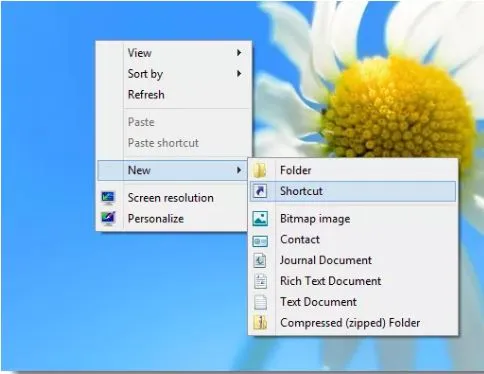Create a new Bitmap image

(x=353, y=219)
